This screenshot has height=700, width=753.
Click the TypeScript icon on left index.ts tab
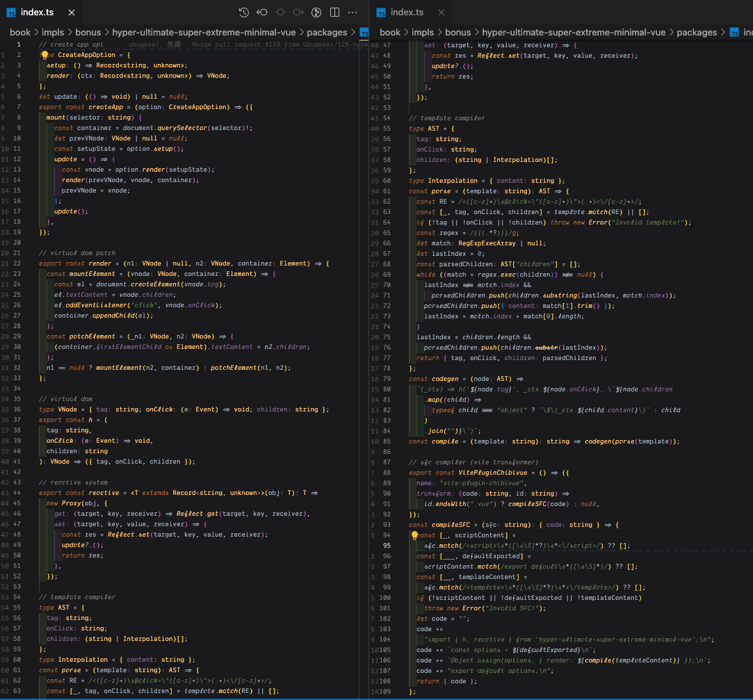pos(13,12)
